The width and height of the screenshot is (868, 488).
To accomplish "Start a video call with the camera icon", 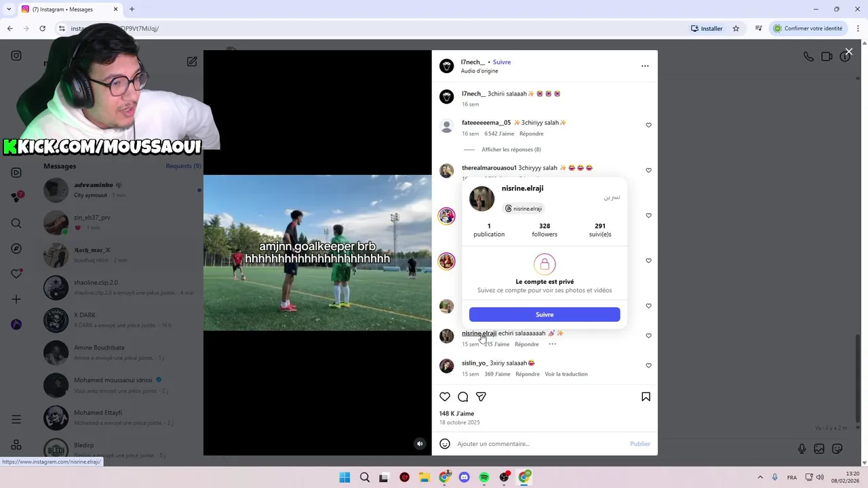I will (827, 57).
